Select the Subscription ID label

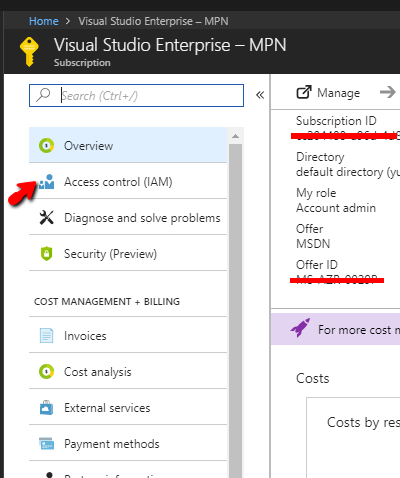(336, 121)
